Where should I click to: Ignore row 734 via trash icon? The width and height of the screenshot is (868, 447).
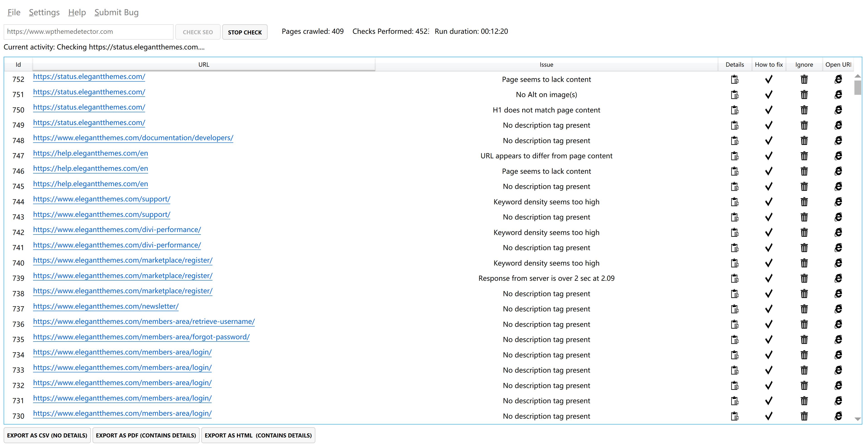tap(804, 355)
